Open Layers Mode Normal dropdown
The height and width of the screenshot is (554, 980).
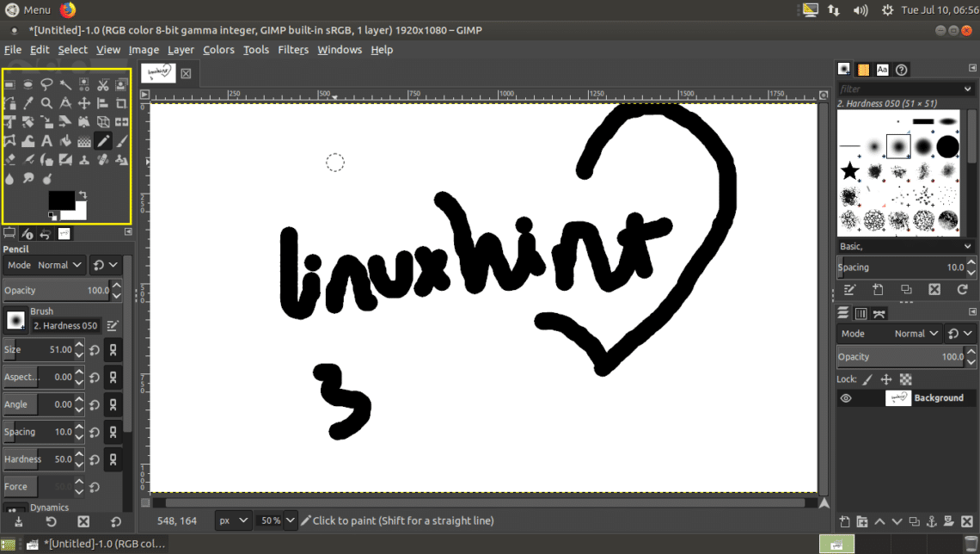(x=889, y=334)
